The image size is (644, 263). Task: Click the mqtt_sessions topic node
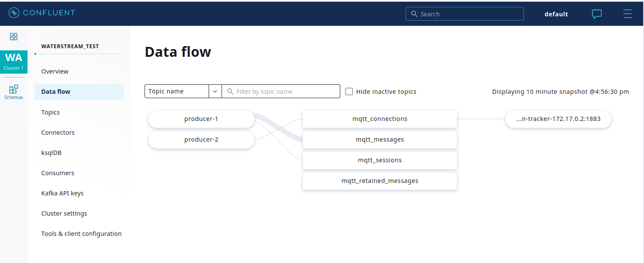[380, 161]
